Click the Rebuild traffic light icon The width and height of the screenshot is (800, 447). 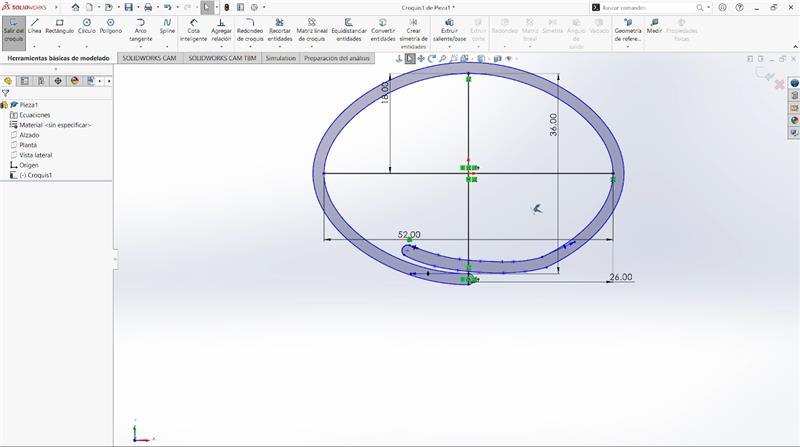[x=227, y=8]
